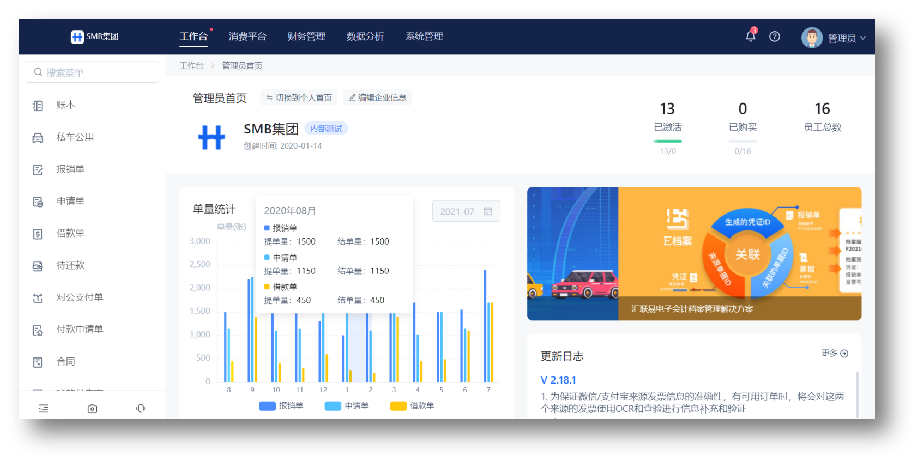This screenshot has height=466, width=921.
Task: Open the 财务管理 top menu
Action: [x=306, y=36]
